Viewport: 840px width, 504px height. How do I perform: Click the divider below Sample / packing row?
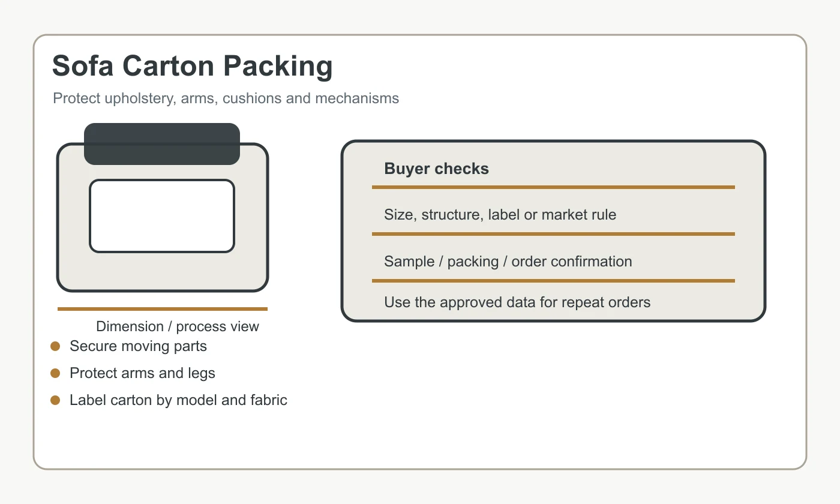(x=553, y=281)
